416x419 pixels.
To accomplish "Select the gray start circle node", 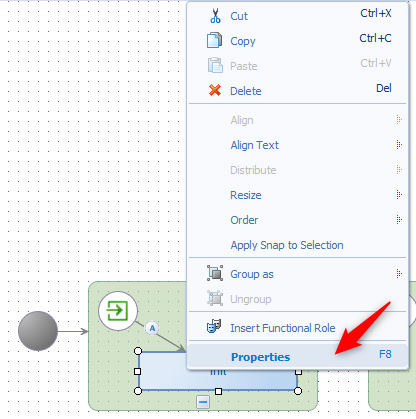I will pos(38,331).
